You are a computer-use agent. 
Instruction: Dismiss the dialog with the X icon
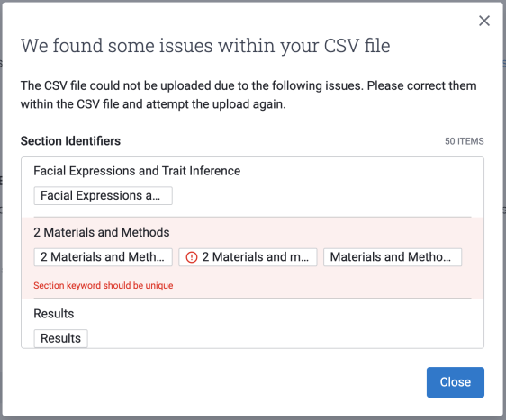pos(484,21)
